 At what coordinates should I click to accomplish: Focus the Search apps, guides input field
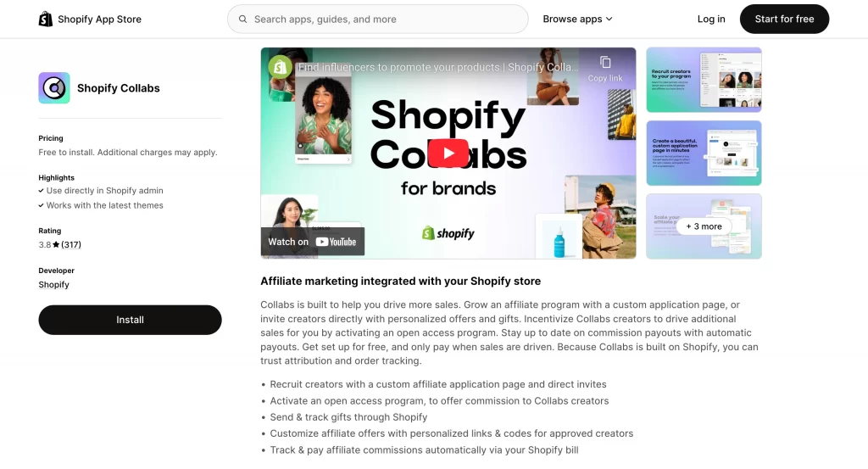(x=377, y=19)
